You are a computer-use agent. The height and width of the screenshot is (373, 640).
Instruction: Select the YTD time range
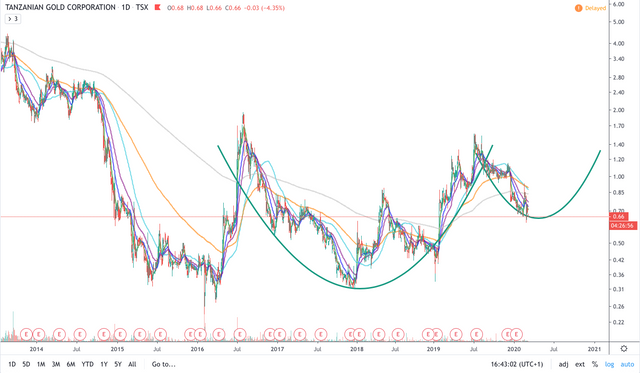coord(87,364)
